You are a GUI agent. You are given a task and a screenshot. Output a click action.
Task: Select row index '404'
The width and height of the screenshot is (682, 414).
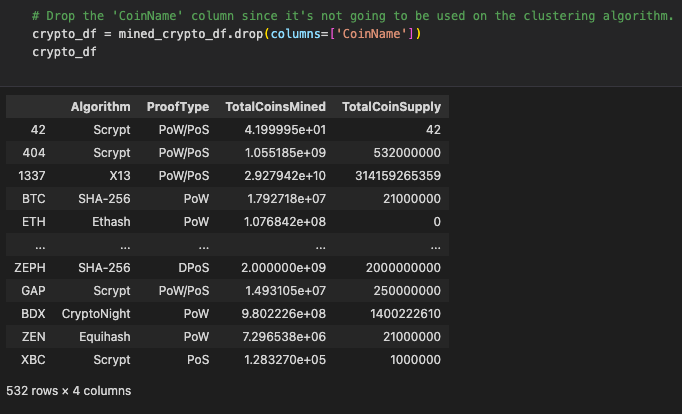33,153
